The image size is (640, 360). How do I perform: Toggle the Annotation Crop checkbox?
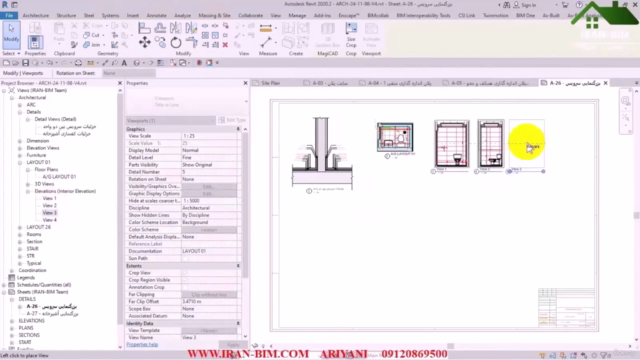186,287
